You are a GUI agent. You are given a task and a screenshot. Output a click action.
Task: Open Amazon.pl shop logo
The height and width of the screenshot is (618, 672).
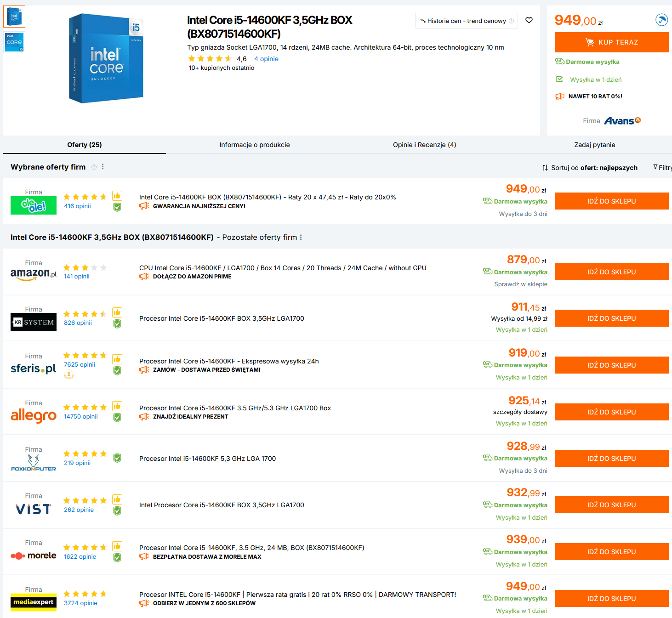(34, 274)
